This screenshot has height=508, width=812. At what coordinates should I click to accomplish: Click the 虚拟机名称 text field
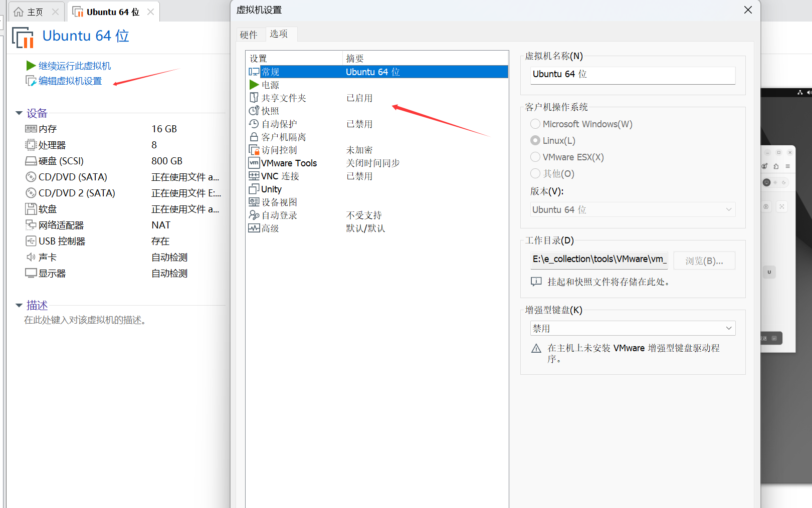click(x=633, y=75)
